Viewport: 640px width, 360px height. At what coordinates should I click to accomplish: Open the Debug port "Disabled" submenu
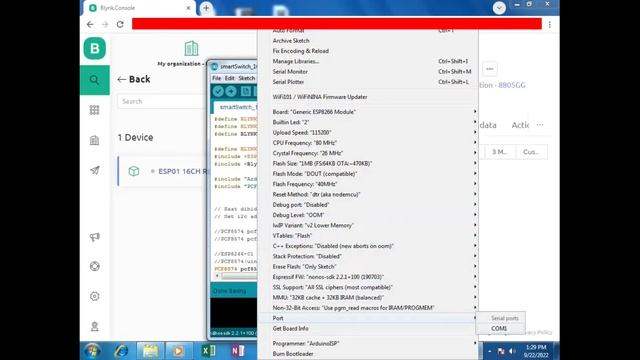coord(368,205)
